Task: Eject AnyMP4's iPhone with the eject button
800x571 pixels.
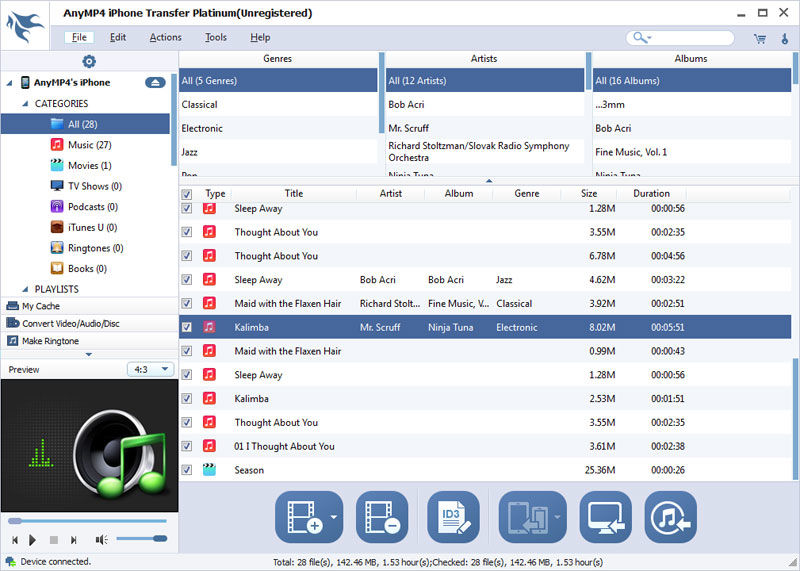Action: pos(155,82)
